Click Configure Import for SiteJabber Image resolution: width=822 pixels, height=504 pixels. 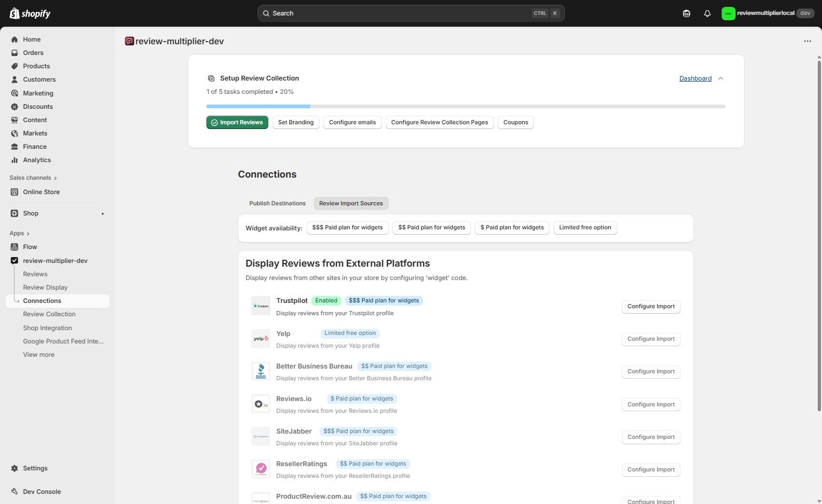(x=651, y=437)
